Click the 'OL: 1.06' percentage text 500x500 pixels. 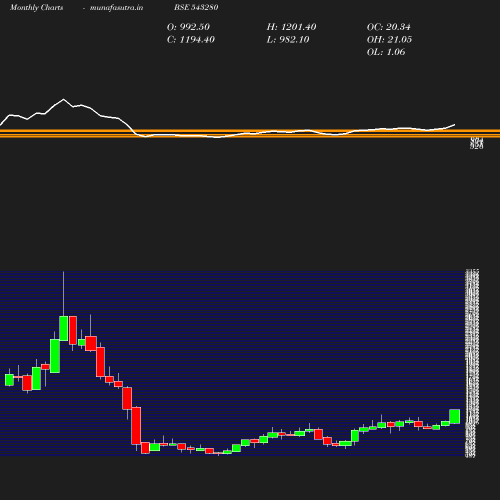pos(386,52)
